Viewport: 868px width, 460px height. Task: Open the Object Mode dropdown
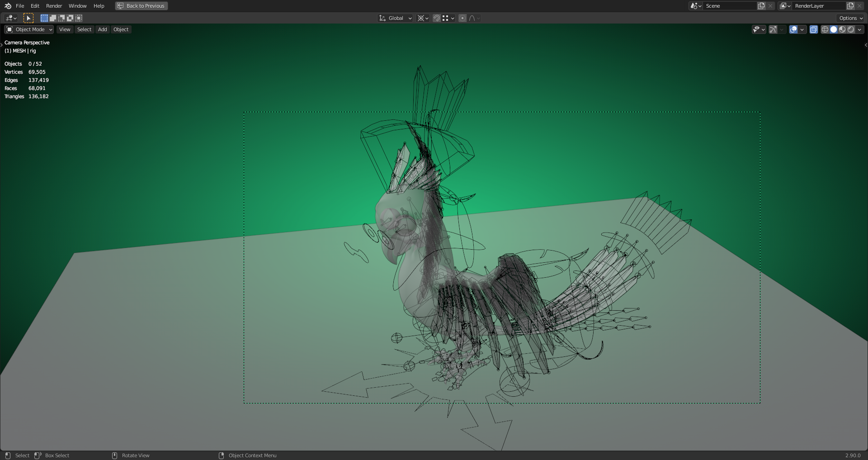(28, 29)
